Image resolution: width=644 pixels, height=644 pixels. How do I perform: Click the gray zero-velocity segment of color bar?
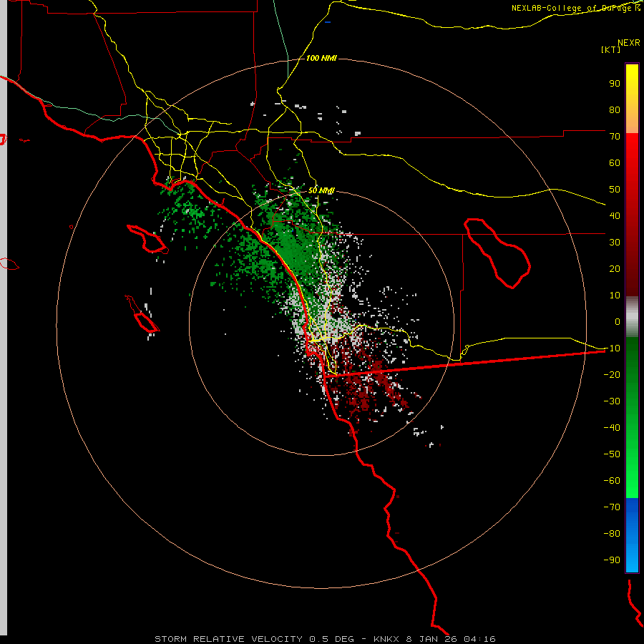point(632,316)
